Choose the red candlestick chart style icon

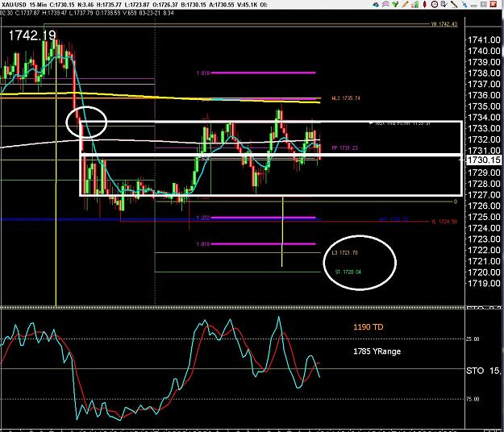pos(425,4)
